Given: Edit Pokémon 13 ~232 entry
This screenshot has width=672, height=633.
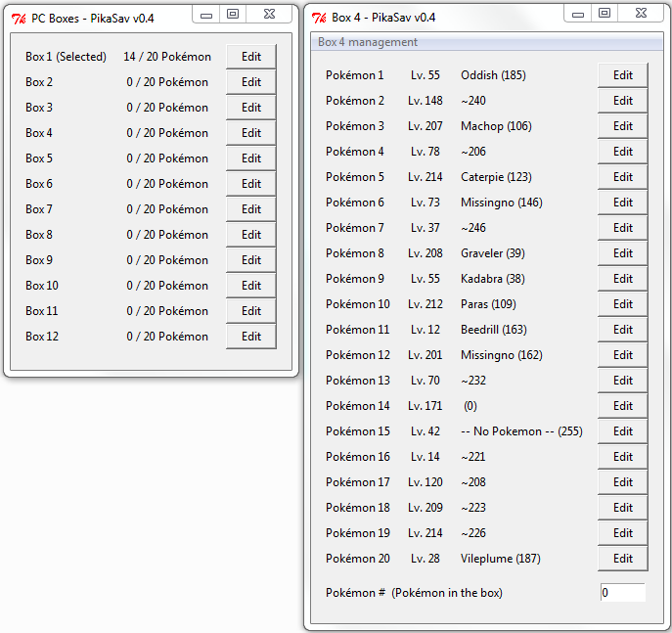Looking at the screenshot, I should [623, 381].
